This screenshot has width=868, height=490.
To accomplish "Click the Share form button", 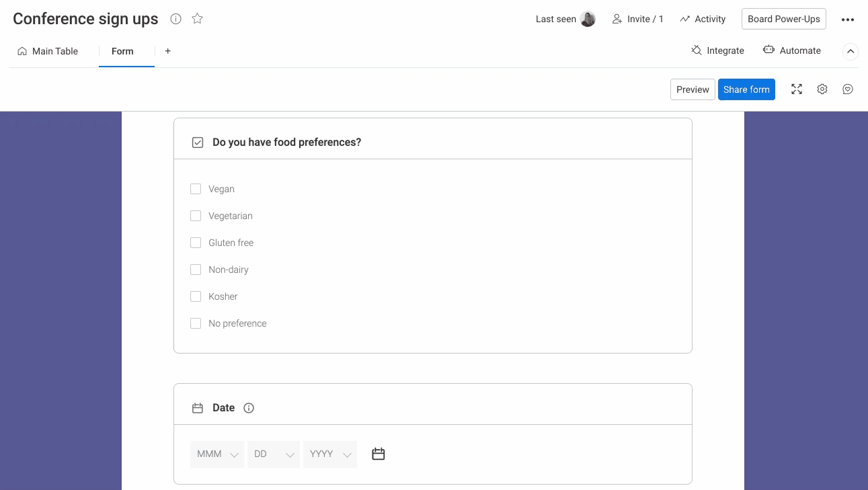I will tap(746, 89).
